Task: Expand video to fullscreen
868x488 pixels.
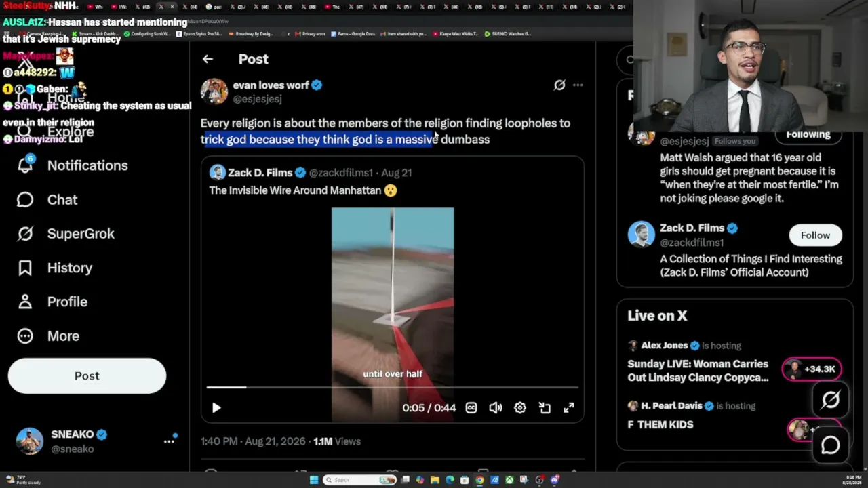Action: pos(569,407)
